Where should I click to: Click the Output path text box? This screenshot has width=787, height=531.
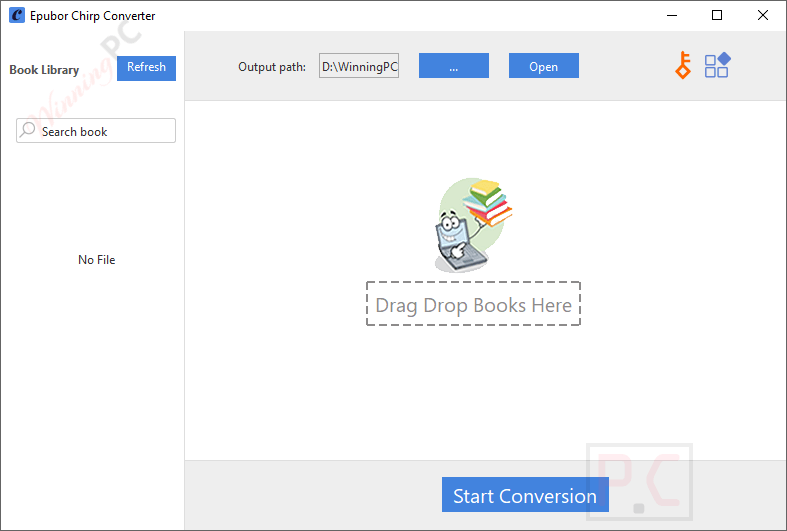(x=359, y=66)
